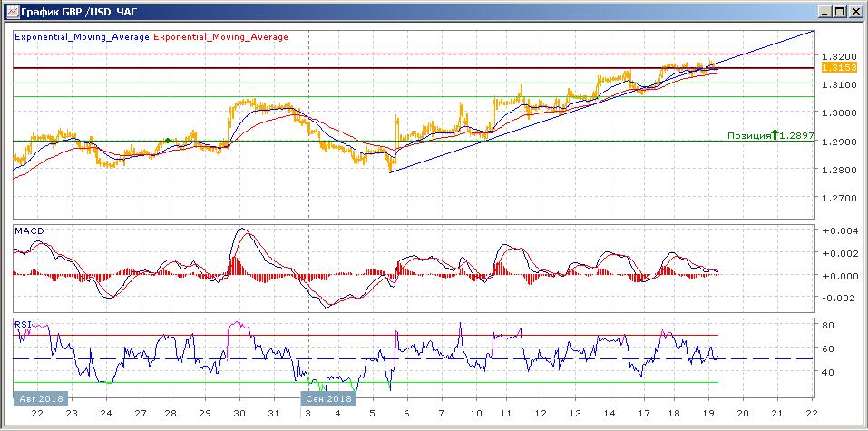Click the green diamond marker on the chart
Screen dimensions: 868x431
(167, 140)
